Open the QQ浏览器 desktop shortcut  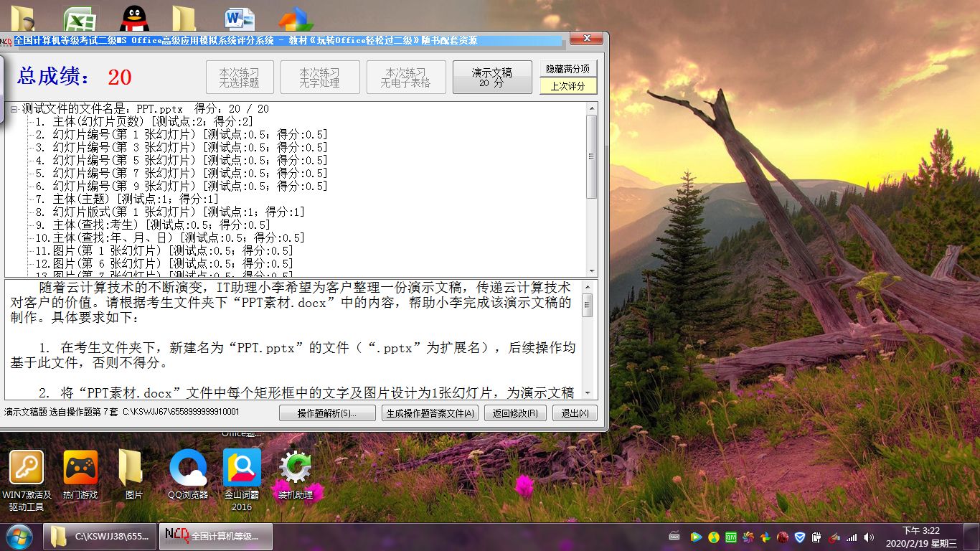[x=187, y=468]
